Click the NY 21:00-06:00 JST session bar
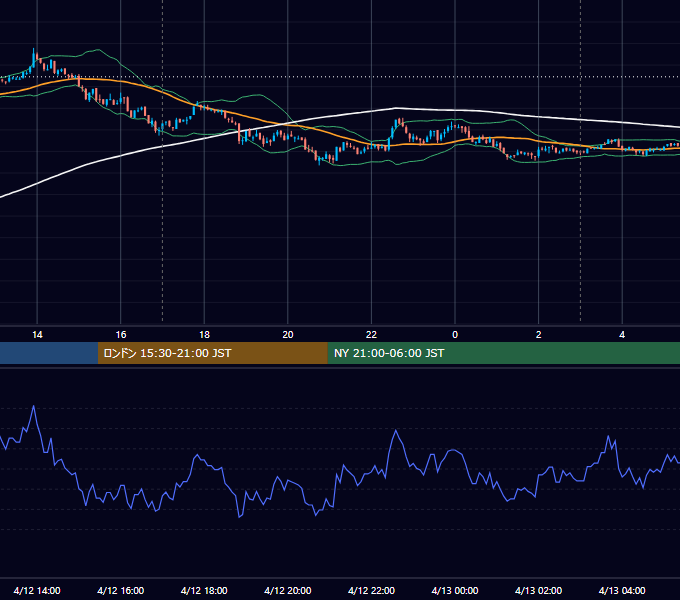Viewport: 680px width, 600px height. (x=503, y=353)
